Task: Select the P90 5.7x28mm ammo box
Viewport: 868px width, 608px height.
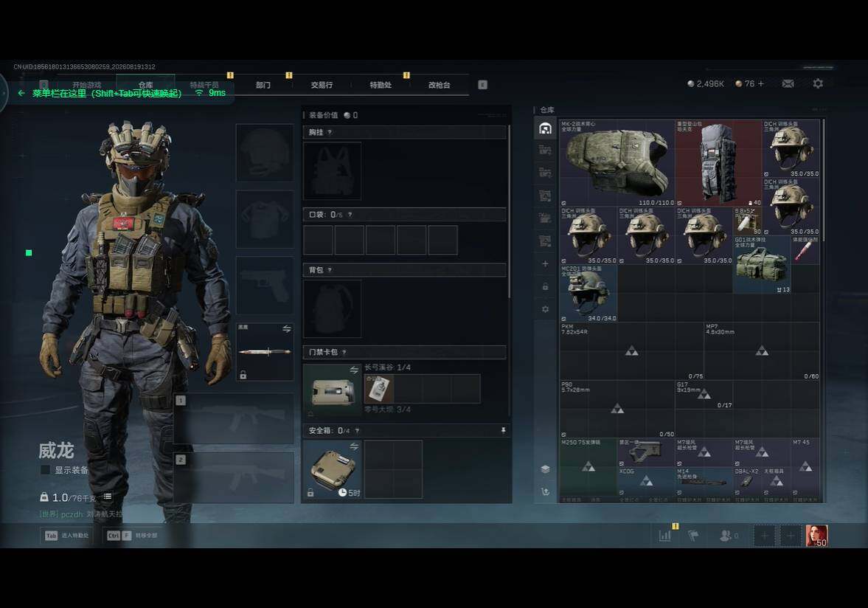Action: tap(617, 410)
